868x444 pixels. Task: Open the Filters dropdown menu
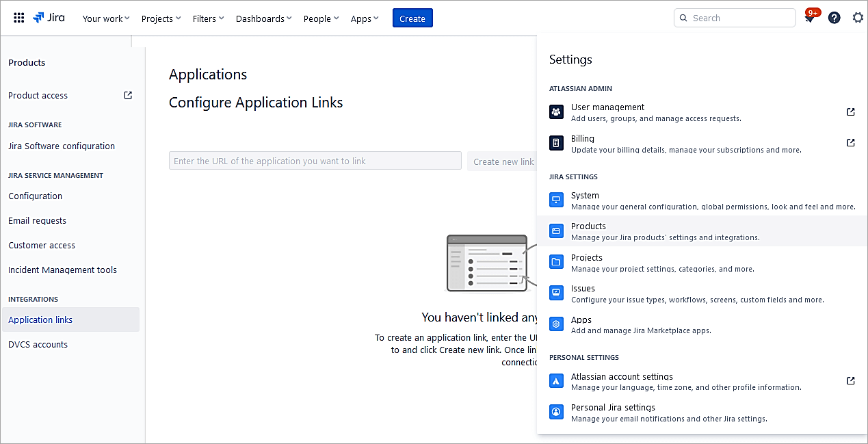(208, 18)
